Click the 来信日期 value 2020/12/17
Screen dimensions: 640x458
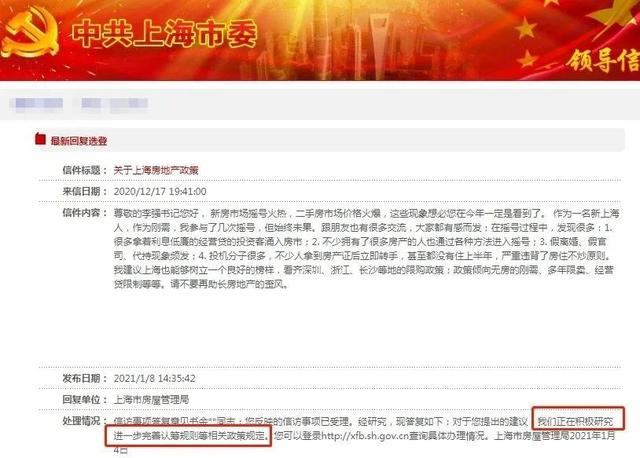pyautogui.click(x=160, y=191)
